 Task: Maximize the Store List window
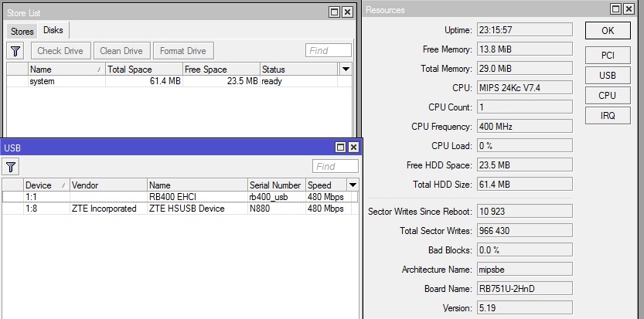pos(335,12)
